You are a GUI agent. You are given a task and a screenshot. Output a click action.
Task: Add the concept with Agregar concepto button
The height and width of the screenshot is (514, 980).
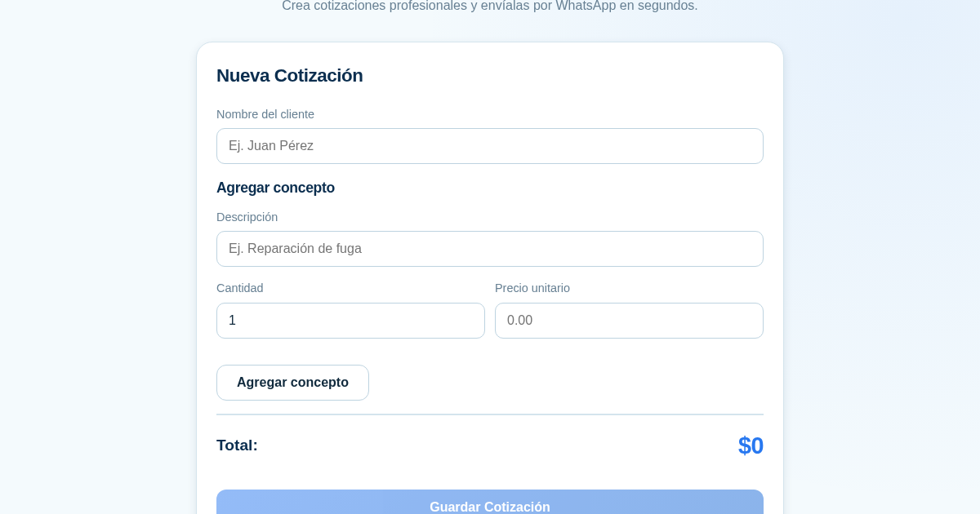pos(292,383)
